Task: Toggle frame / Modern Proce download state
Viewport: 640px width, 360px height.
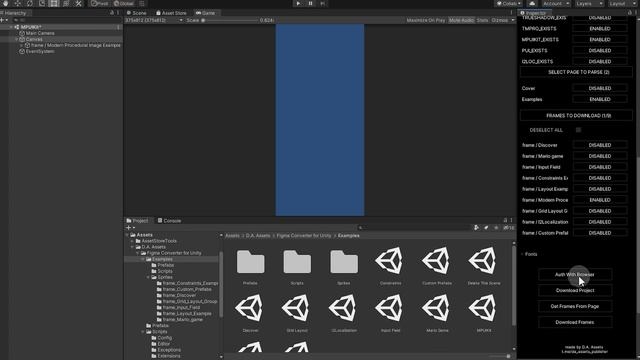Action: (x=600, y=200)
